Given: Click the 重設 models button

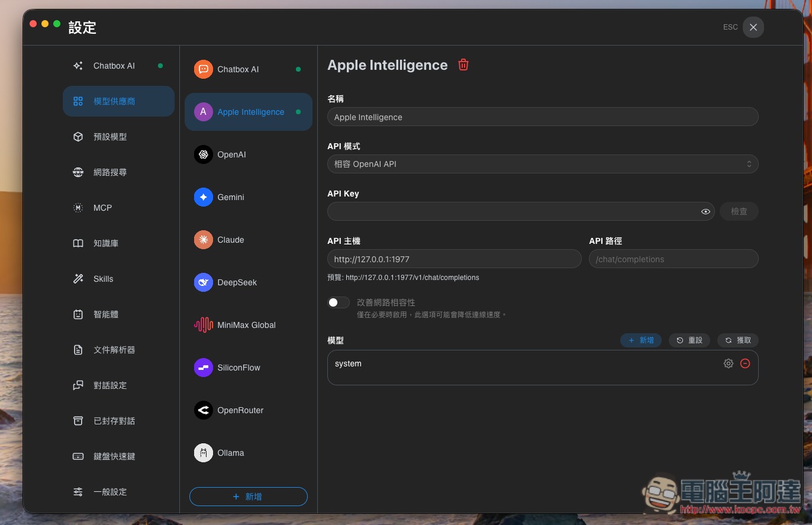Looking at the screenshot, I should click(x=689, y=340).
